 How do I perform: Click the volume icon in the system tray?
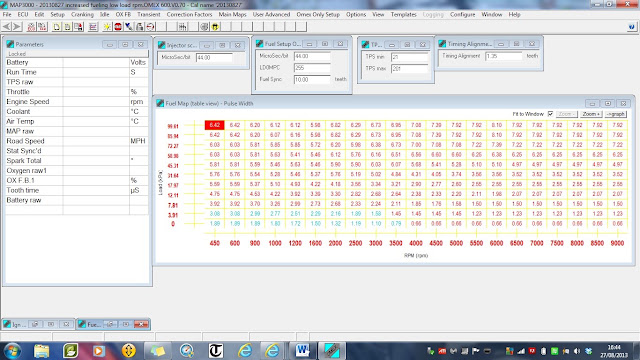coord(577,351)
